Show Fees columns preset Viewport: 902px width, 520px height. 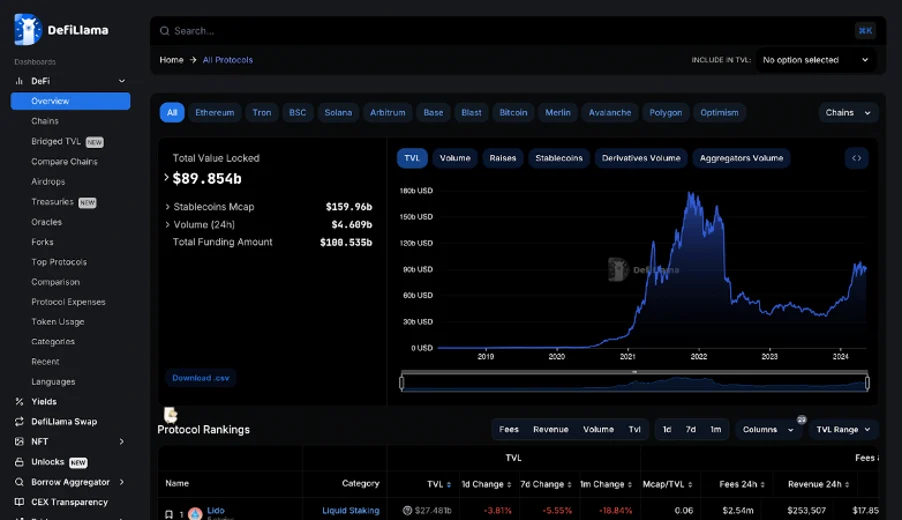pyautogui.click(x=509, y=430)
